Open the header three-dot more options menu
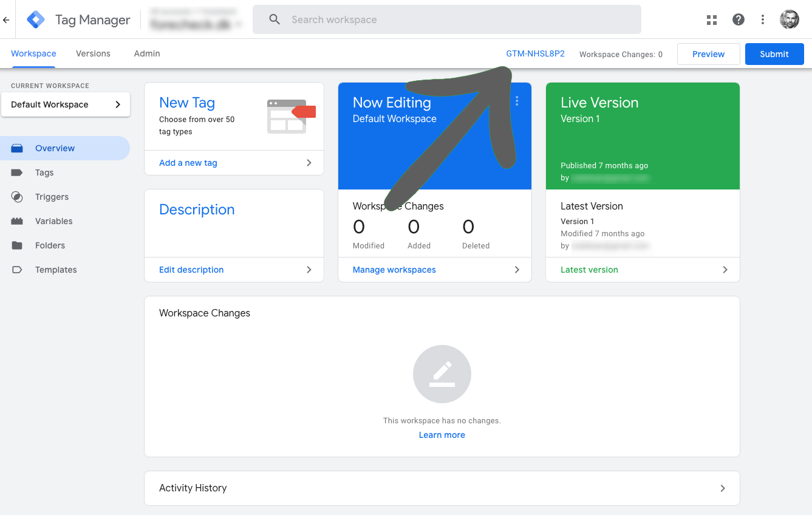Image resolution: width=812 pixels, height=515 pixels. point(763,19)
